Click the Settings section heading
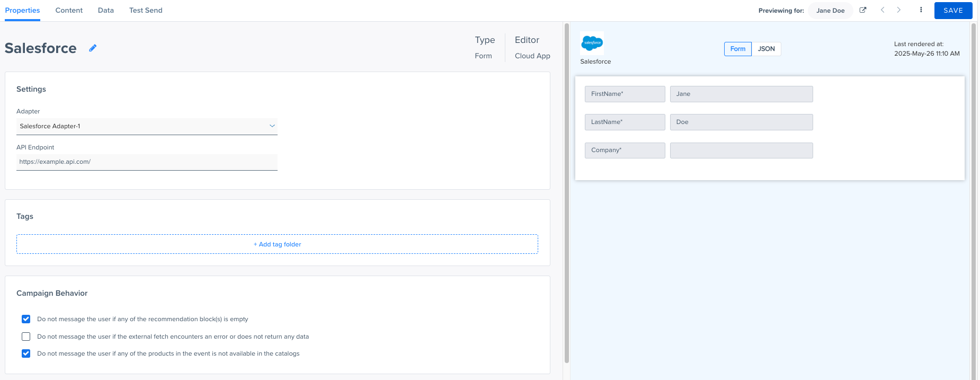Screen dimensions: 980x380 (31, 89)
